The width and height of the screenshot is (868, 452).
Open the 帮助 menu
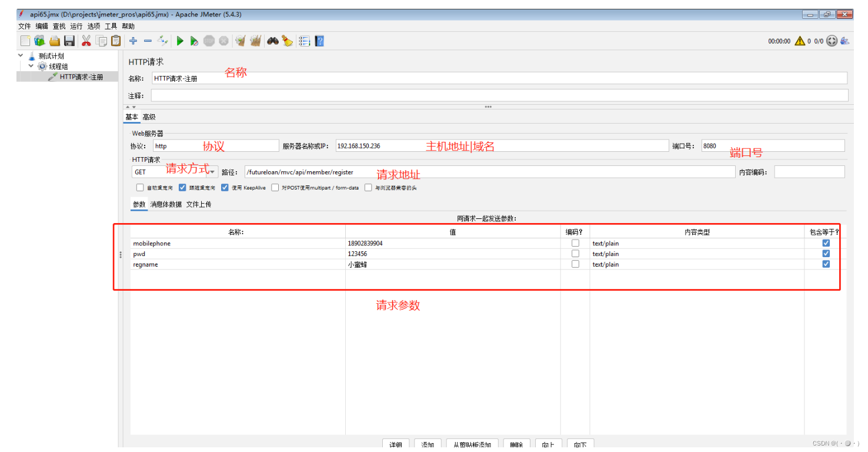[x=128, y=26]
